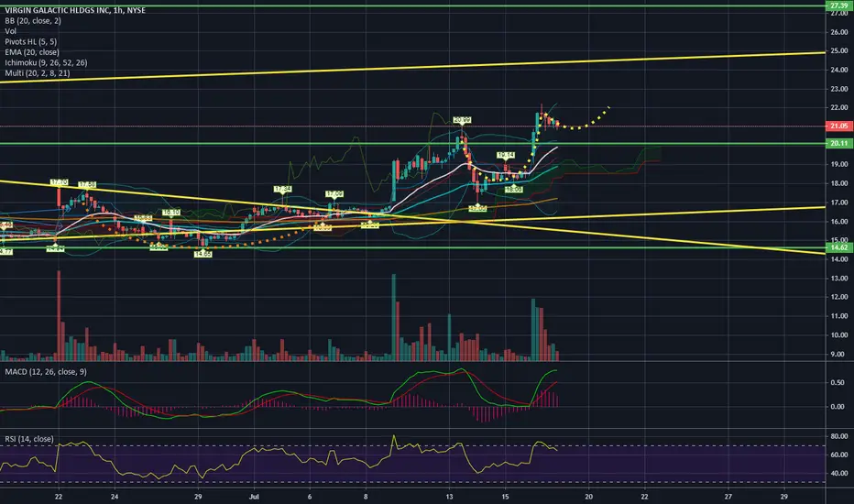Click the MACD (12, 26, close, 9) pane label
The width and height of the screenshot is (854, 504).
pos(46,372)
